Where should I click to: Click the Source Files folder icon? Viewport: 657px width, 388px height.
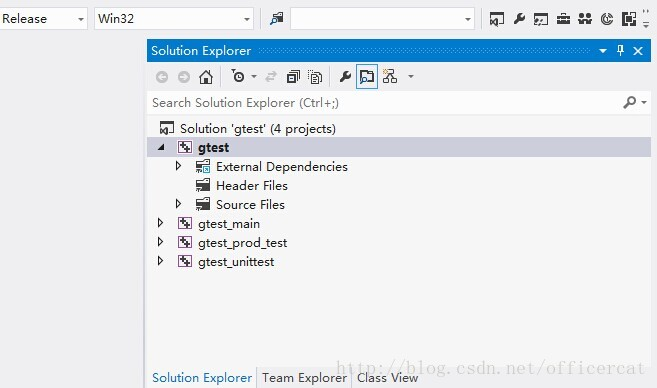[203, 204]
